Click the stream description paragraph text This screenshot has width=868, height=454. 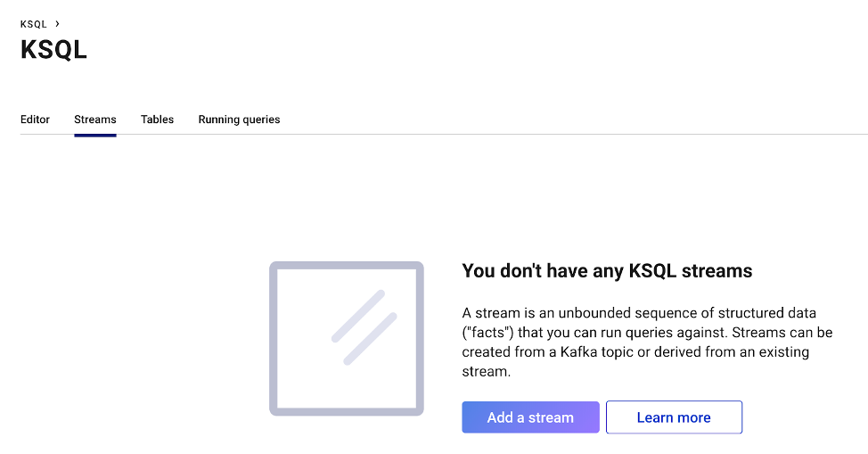pyautogui.click(x=647, y=342)
